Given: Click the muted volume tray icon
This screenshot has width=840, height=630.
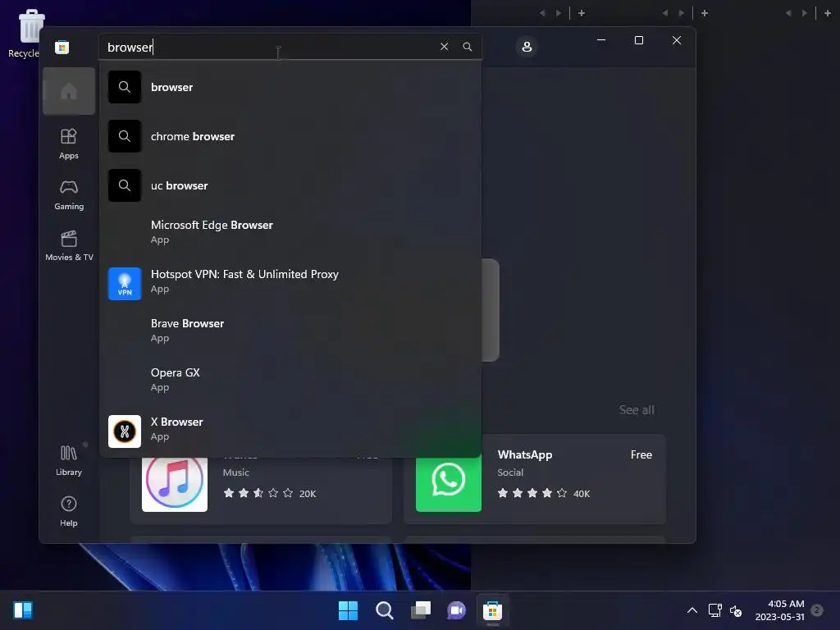Looking at the screenshot, I should tap(736, 610).
